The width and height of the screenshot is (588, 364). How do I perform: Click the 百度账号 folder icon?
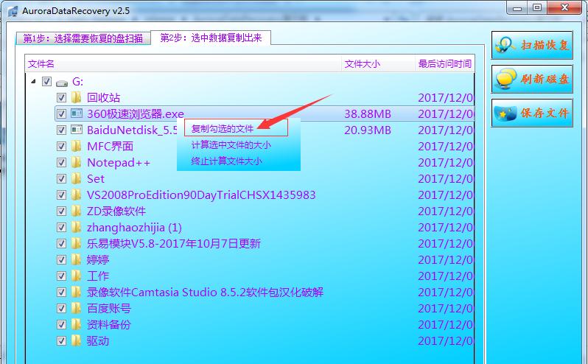pos(76,308)
